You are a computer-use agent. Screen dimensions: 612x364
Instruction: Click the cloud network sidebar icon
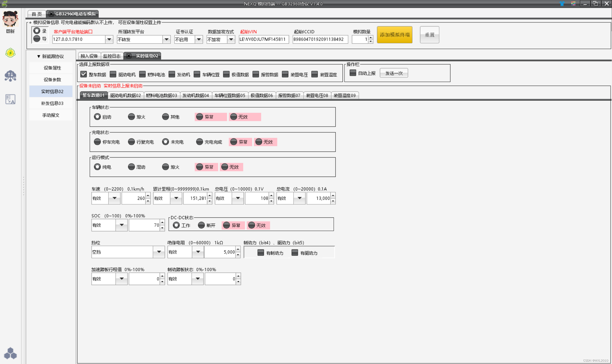point(10,76)
